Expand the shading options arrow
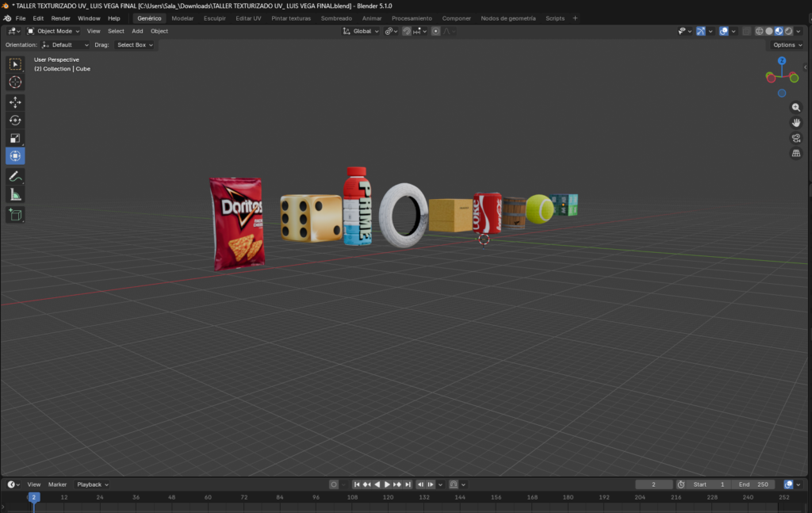 (x=799, y=31)
